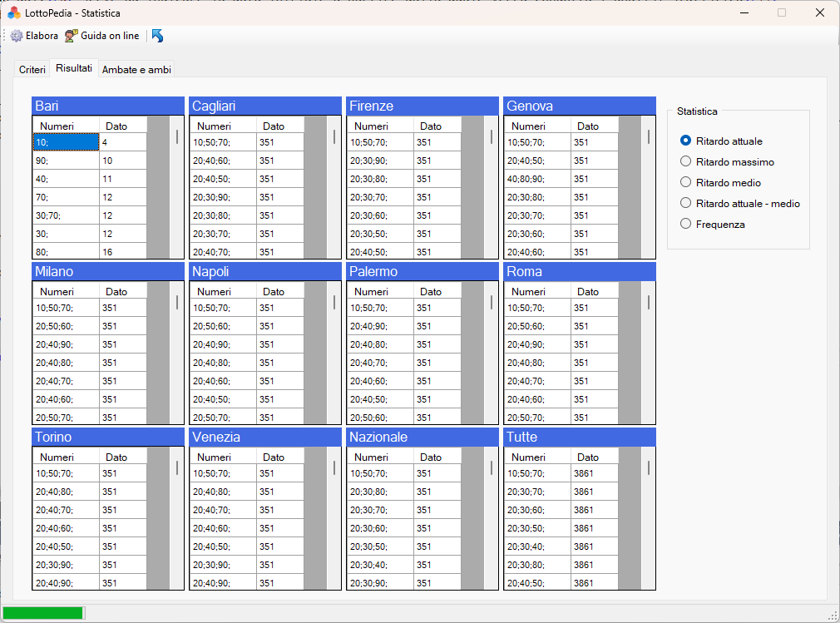Select '10;50;70;' row in Napoli table
Screen dimensions: 840x623
247,308
